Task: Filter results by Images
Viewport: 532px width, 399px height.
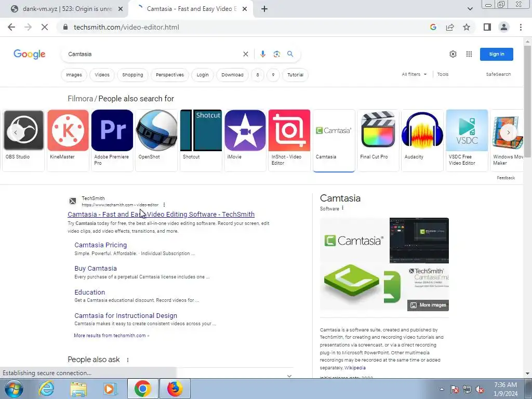Action: (x=74, y=75)
